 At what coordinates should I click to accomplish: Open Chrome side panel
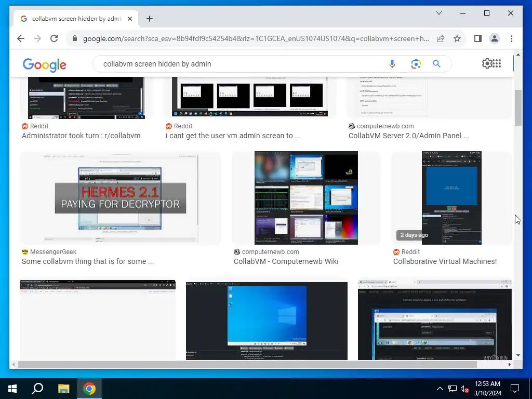point(478,38)
